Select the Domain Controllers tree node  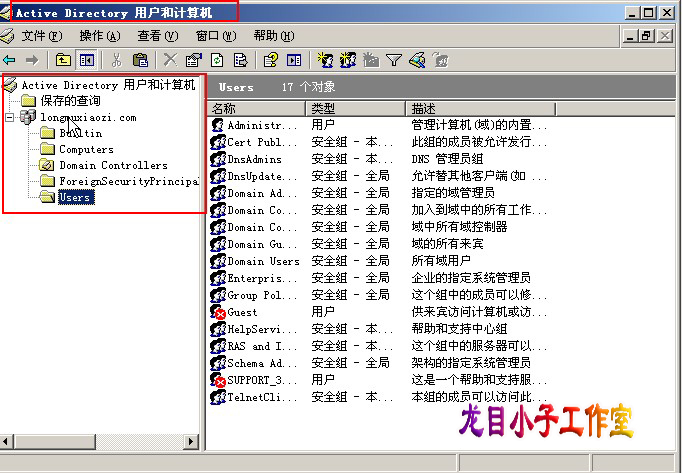click(x=114, y=165)
